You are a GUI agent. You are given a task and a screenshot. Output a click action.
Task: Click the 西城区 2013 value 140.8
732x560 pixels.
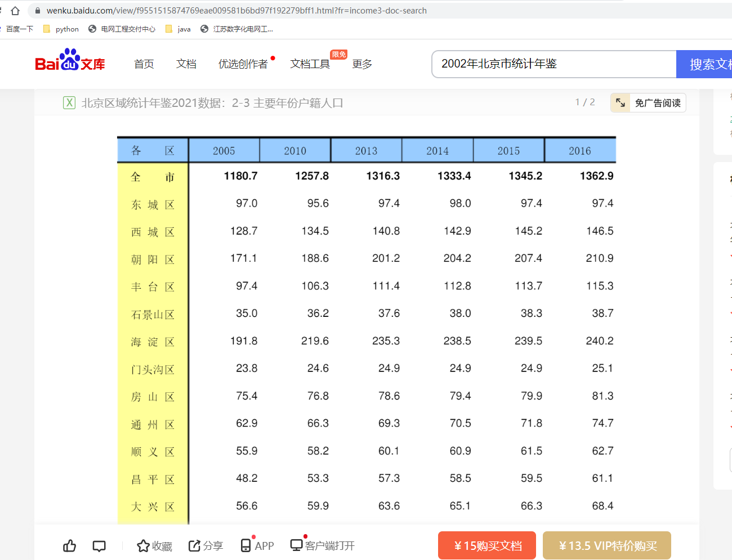click(x=386, y=231)
